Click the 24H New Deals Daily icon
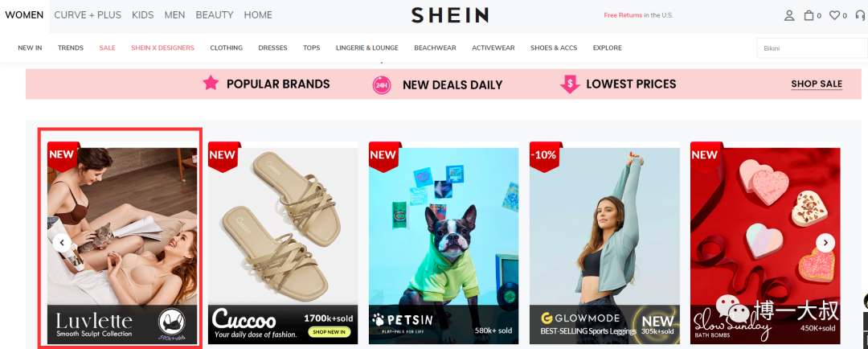This screenshot has width=868, height=349. pos(382,85)
